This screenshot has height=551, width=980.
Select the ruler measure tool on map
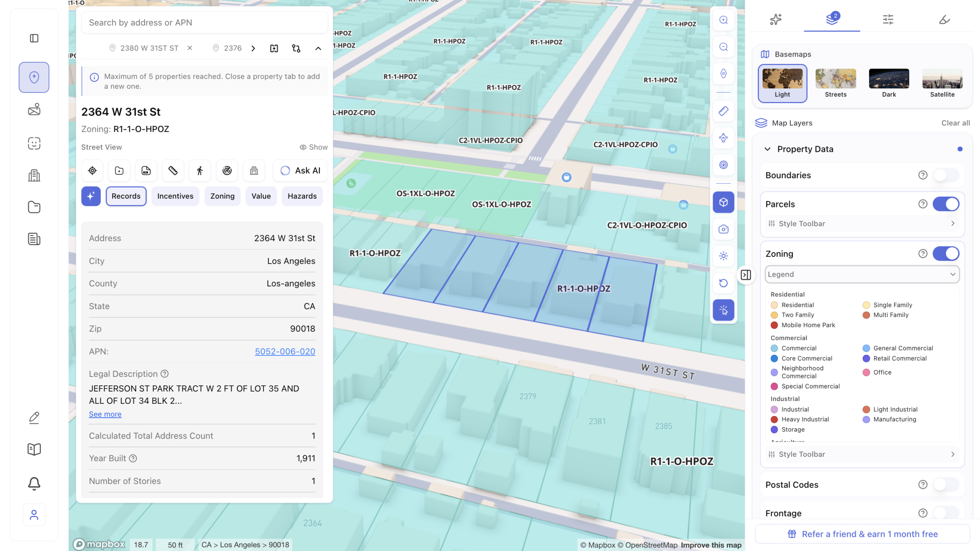pyautogui.click(x=723, y=111)
